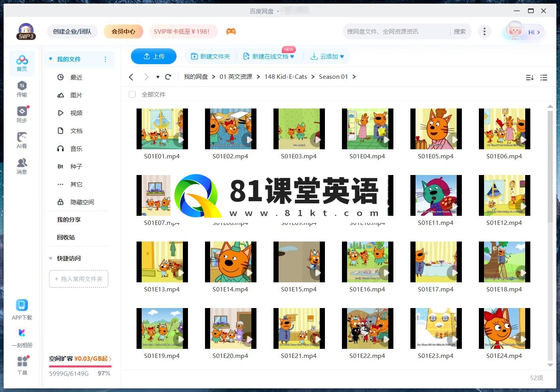Click the file list vertical scrollbar
This screenshot has width=560, height=392.
click(550, 166)
